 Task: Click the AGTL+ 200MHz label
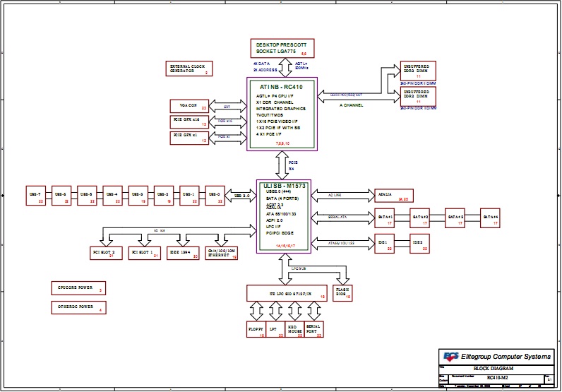(x=301, y=66)
